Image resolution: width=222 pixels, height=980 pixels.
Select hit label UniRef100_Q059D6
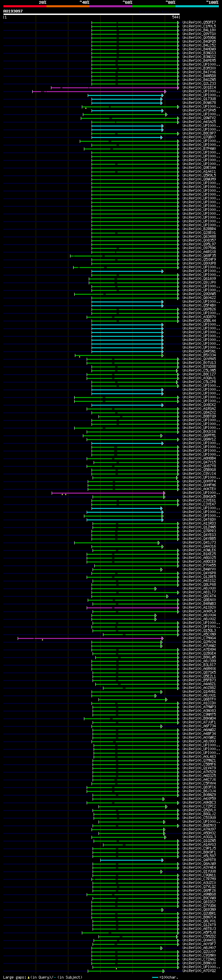[199, 38]
